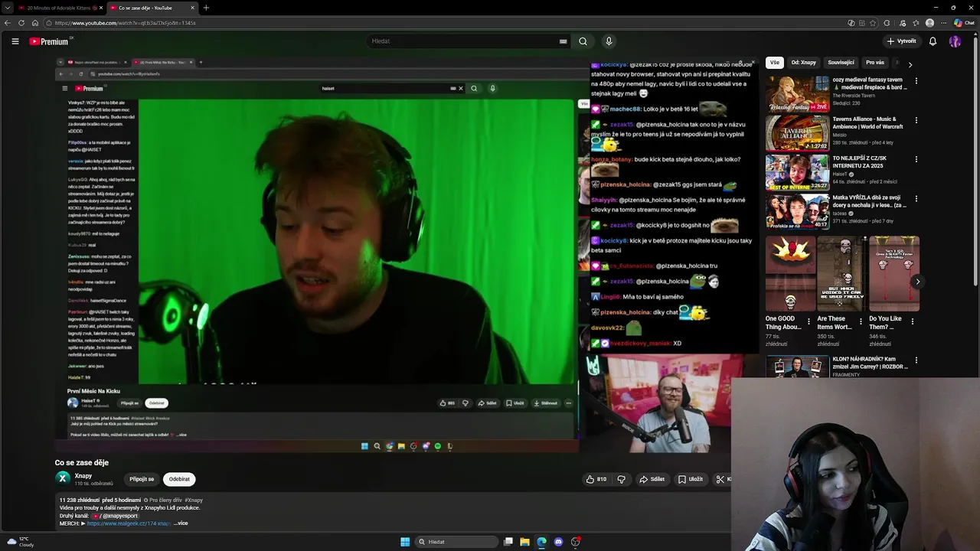Dislike the video Co se zase děje
Viewport: 980px width, 551px height.
(x=621, y=479)
